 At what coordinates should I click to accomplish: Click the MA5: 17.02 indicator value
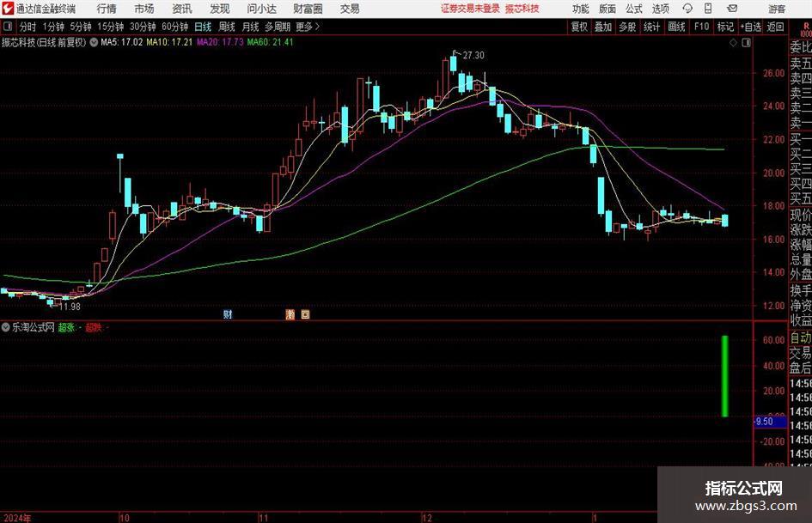[121, 42]
